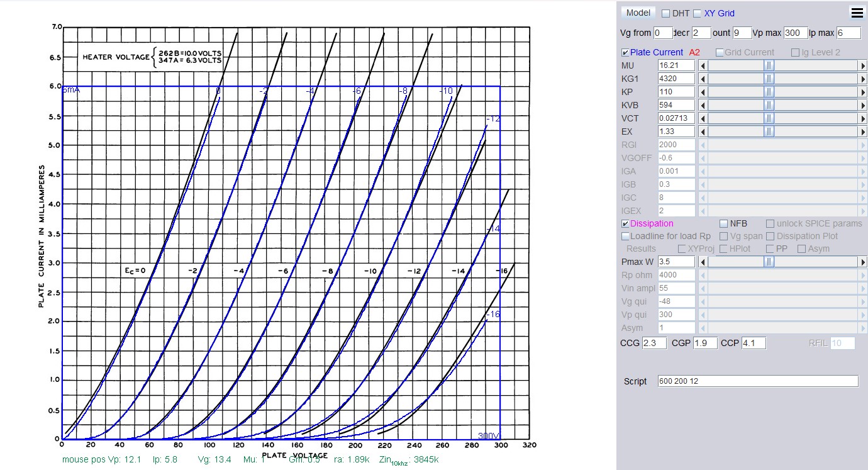Edit the MU value 16.21
The image size is (868, 470).
point(676,65)
